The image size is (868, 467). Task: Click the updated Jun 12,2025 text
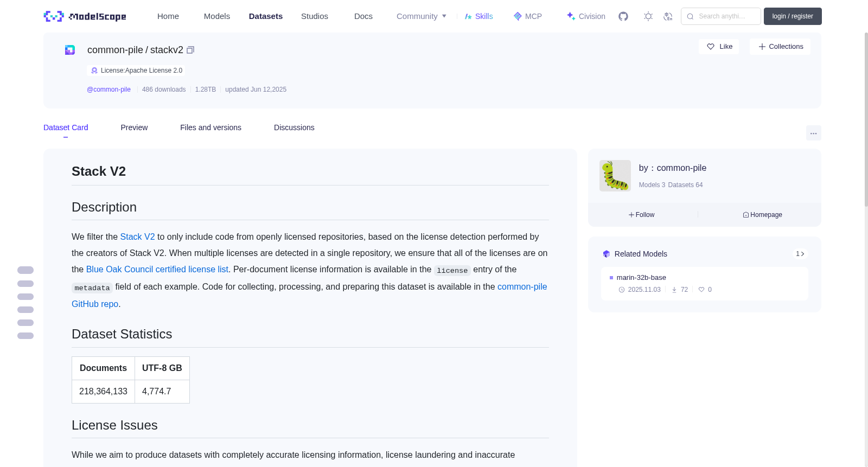[x=256, y=89]
